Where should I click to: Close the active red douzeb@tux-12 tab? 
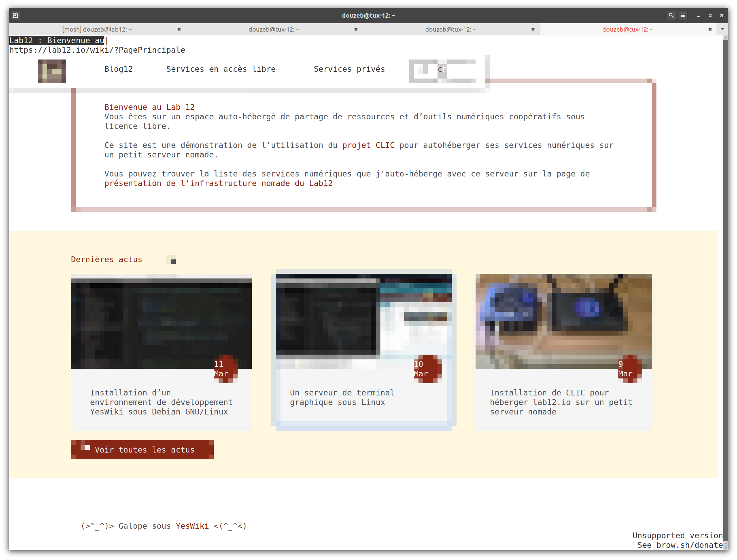tap(710, 30)
